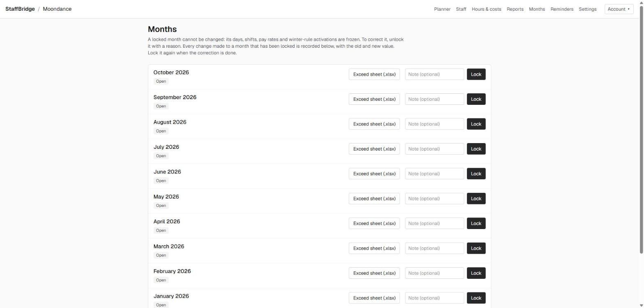This screenshot has height=308, width=644.
Task: Lock the June 2026 month
Action: (476, 174)
